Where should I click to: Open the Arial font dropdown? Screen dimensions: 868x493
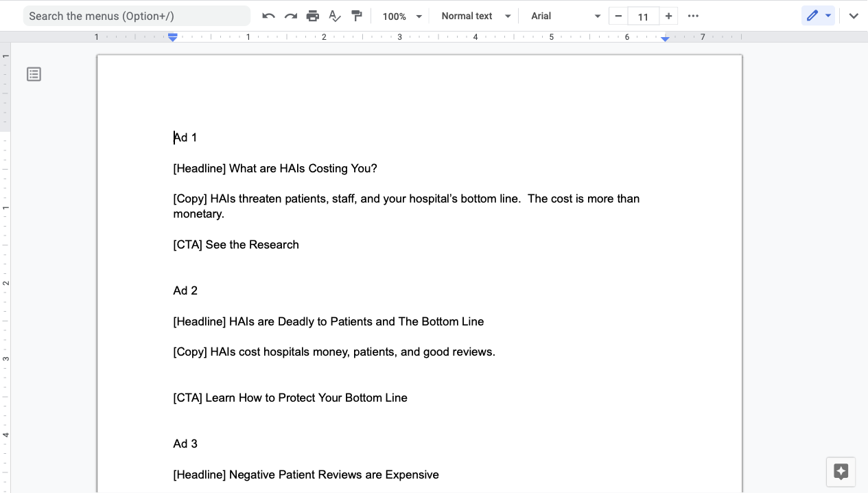(x=565, y=16)
